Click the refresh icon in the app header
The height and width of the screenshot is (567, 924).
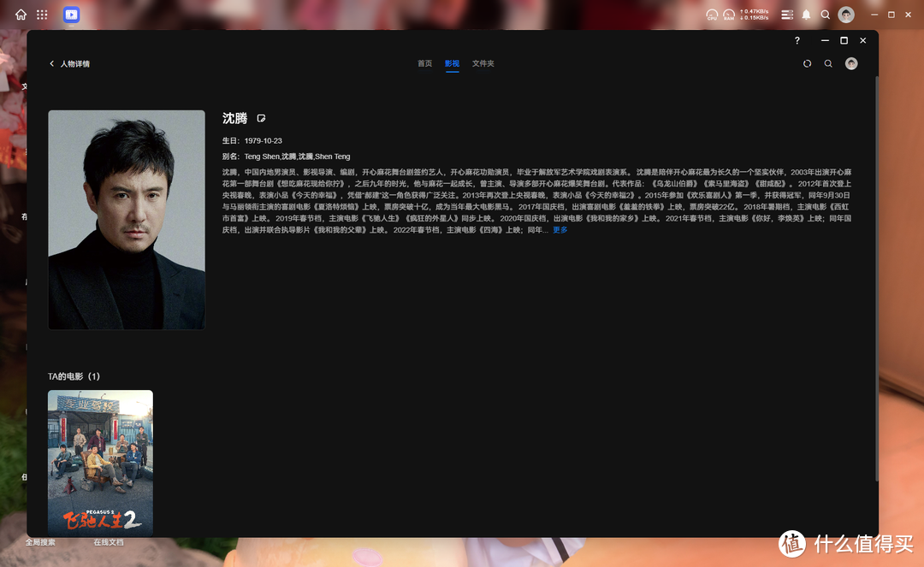(x=808, y=63)
